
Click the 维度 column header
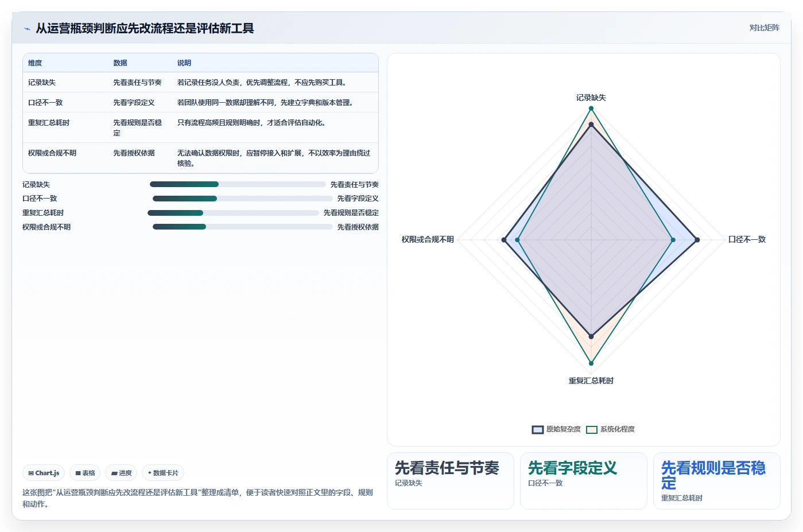[35, 63]
